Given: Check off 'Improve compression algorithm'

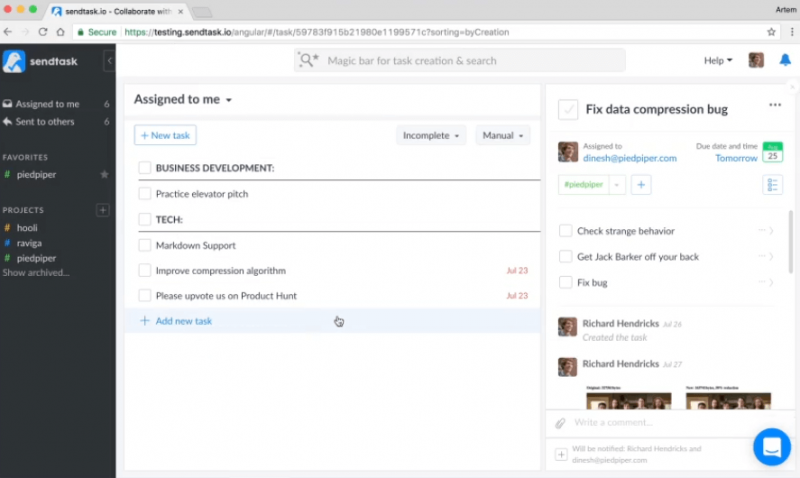Looking at the screenshot, I should 145,270.
